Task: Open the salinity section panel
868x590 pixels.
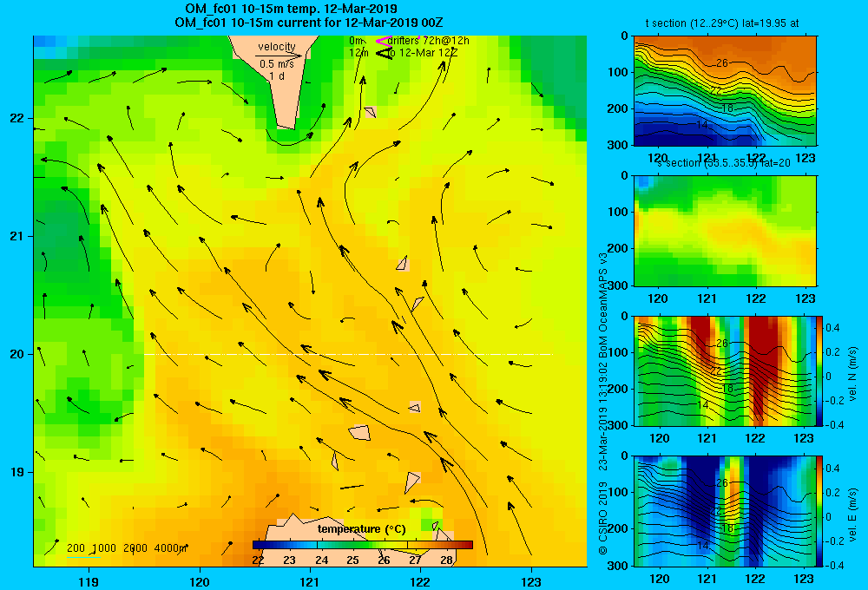Action: coord(725,231)
